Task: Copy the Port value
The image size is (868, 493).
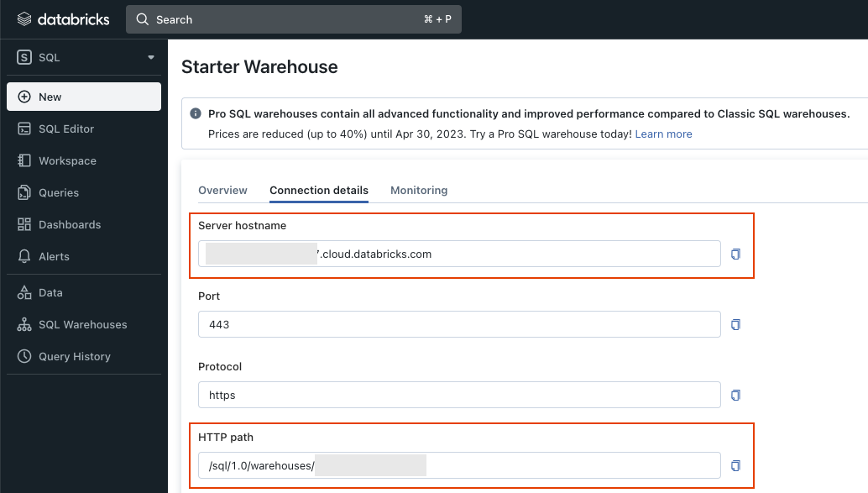Action: tap(735, 324)
